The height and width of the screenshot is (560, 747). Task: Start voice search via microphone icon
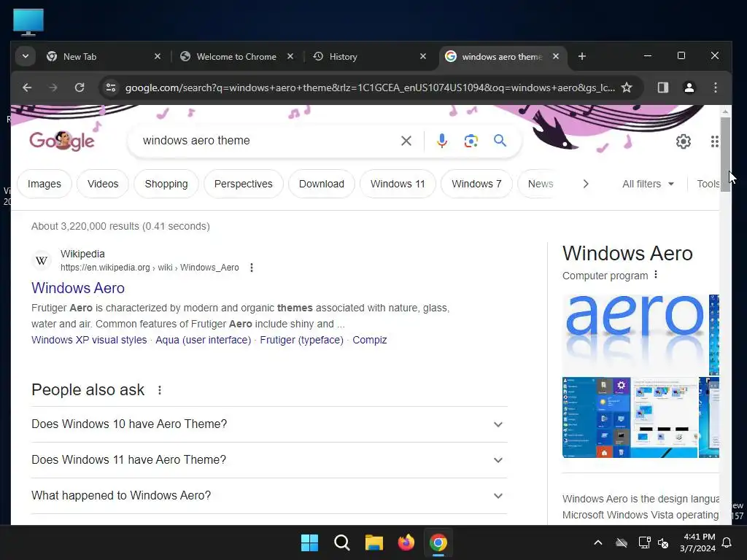point(441,141)
